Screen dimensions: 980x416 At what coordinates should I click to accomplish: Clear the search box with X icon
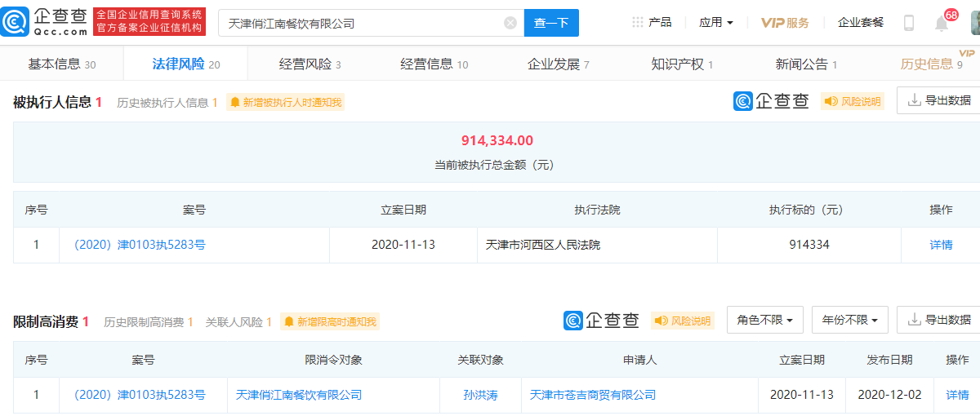tap(510, 23)
